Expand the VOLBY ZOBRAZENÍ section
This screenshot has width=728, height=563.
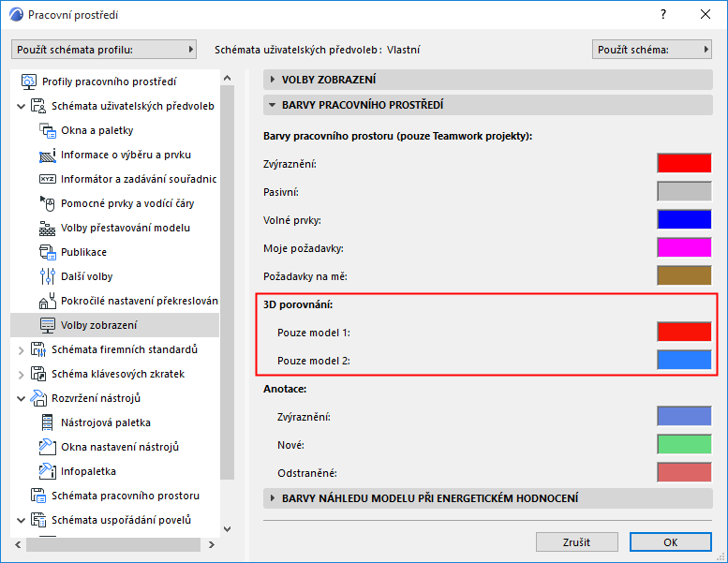click(487, 80)
